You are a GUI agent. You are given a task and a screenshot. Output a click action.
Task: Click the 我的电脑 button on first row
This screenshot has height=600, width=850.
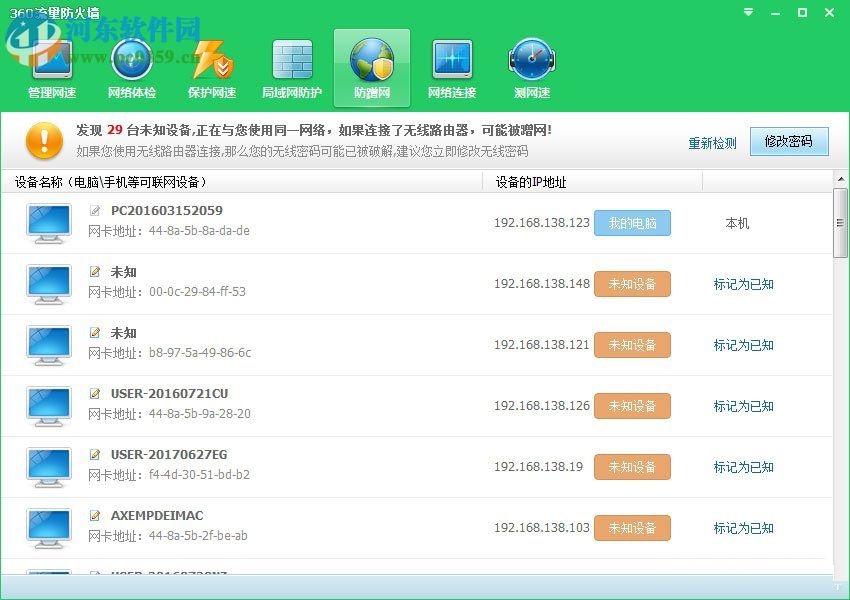click(x=632, y=223)
